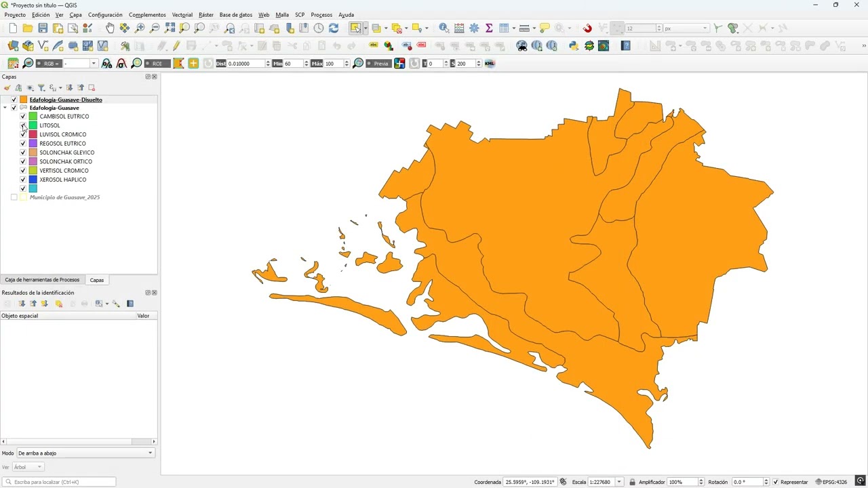Open the help book icon
Image resolution: width=868 pixels, height=488 pixels.
click(x=626, y=45)
